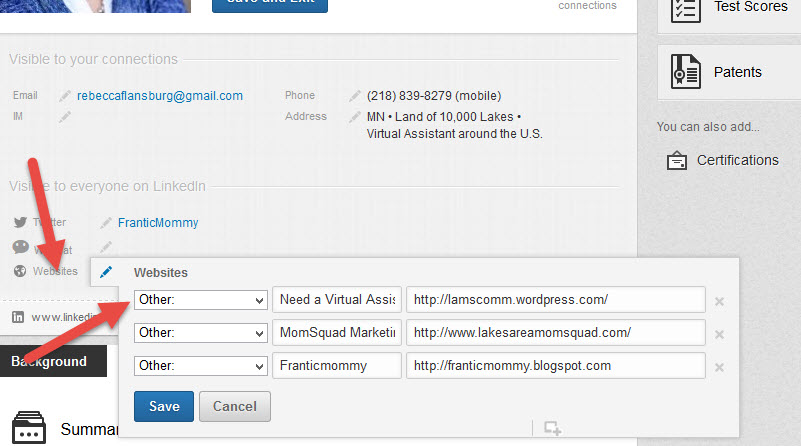Click the IM edit pencil

tap(64, 117)
